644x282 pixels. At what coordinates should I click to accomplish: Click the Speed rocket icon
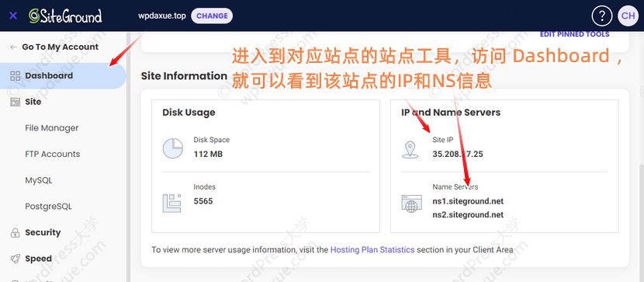pos(16,259)
